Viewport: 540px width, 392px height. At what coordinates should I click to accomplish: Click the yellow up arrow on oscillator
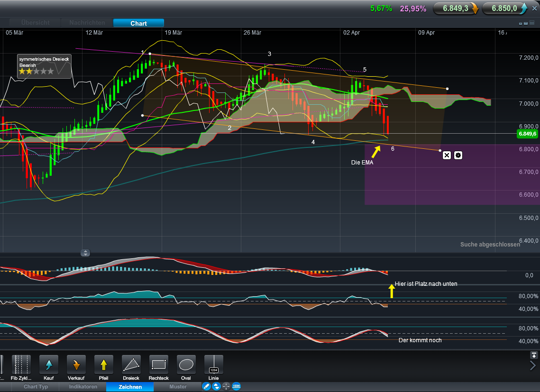coord(392,291)
